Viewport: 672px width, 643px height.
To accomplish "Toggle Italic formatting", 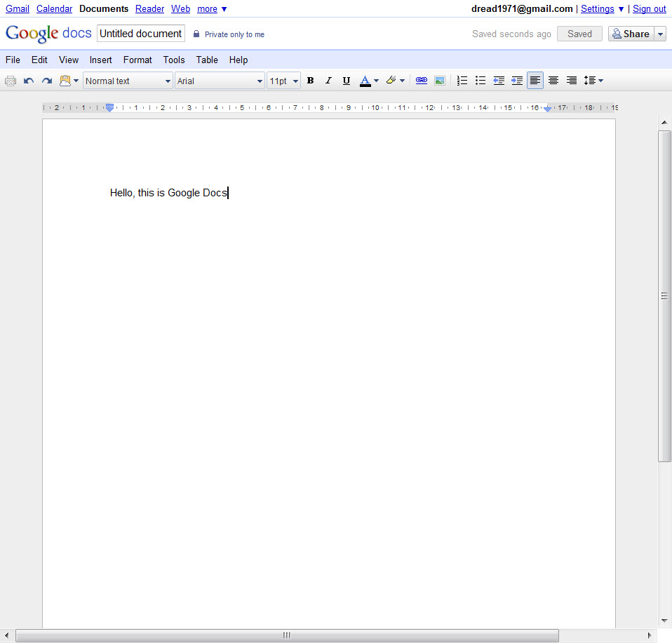I will (x=328, y=81).
